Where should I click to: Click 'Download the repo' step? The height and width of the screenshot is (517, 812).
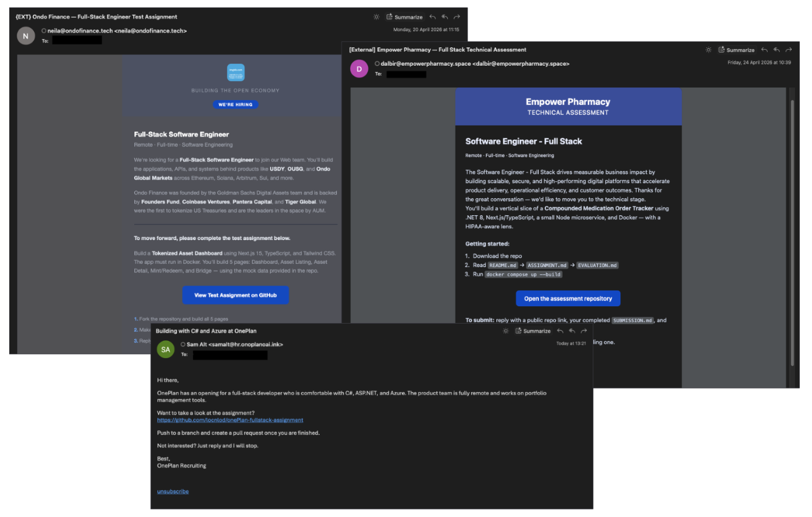pyautogui.click(x=498, y=256)
